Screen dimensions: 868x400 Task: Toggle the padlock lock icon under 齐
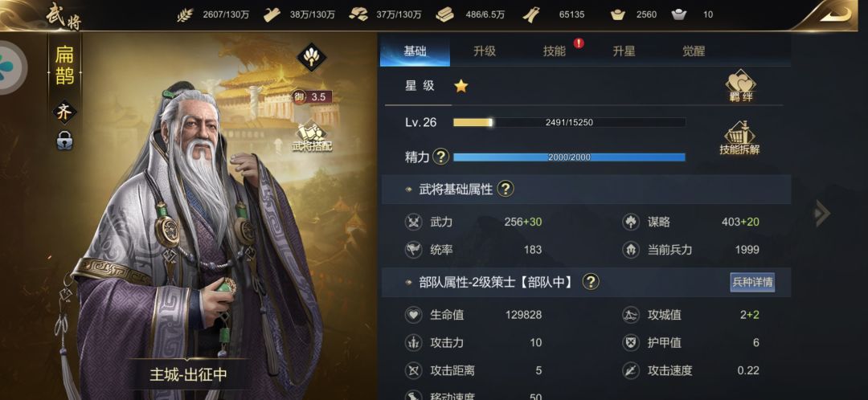coord(65,141)
